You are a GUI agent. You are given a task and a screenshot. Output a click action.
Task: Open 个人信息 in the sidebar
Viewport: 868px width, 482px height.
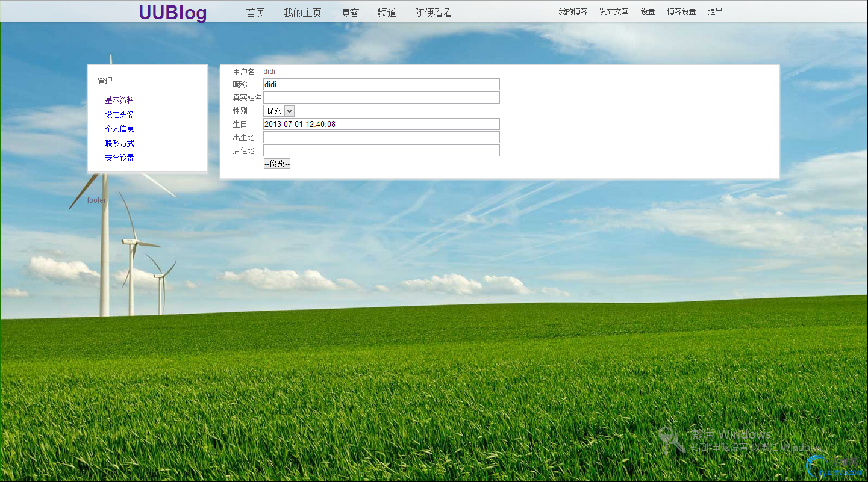tap(119, 129)
